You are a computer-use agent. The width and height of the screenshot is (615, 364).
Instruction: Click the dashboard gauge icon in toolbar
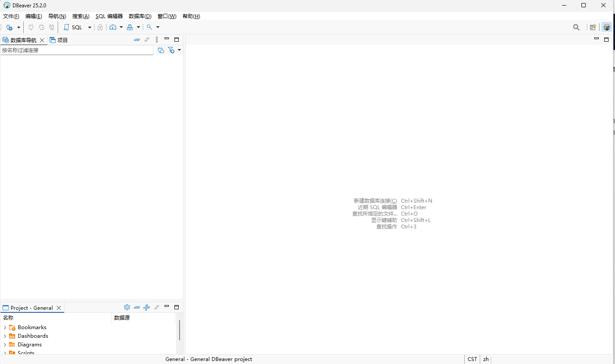(x=113, y=27)
